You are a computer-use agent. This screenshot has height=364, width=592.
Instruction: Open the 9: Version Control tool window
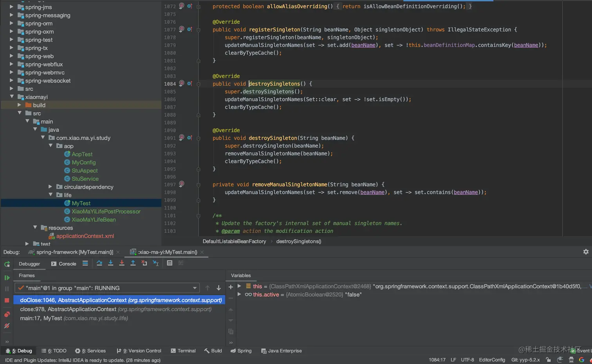tap(139, 351)
